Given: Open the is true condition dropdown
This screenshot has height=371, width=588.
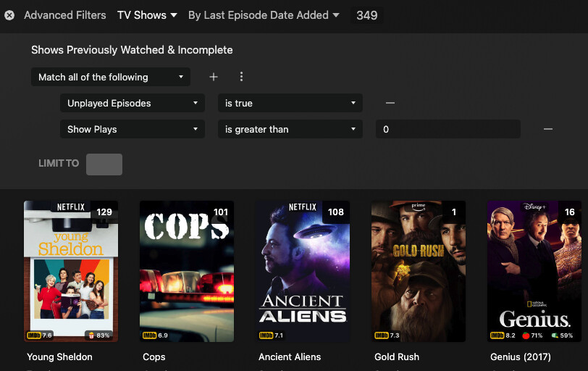Looking at the screenshot, I should point(290,103).
